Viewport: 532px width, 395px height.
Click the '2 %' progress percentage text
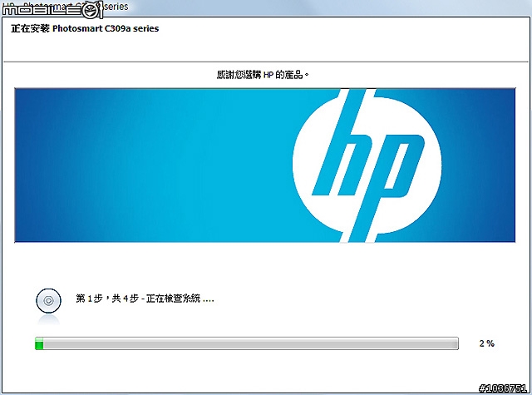(487, 343)
